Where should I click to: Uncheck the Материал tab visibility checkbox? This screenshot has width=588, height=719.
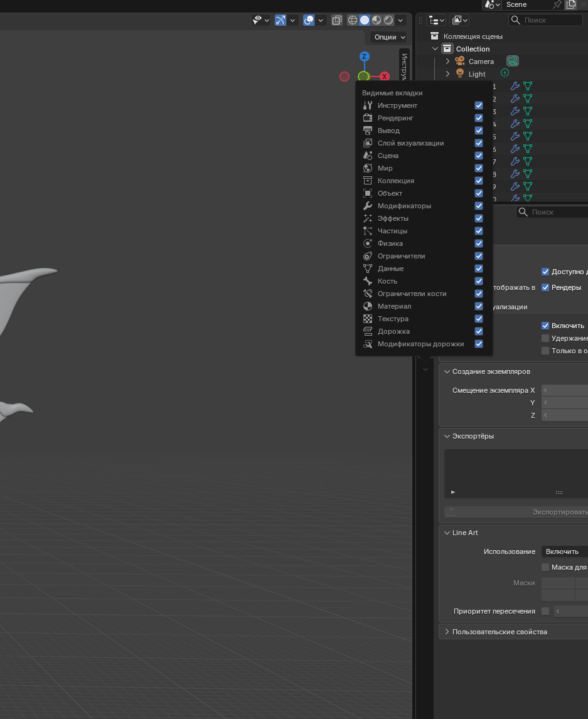click(x=479, y=306)
